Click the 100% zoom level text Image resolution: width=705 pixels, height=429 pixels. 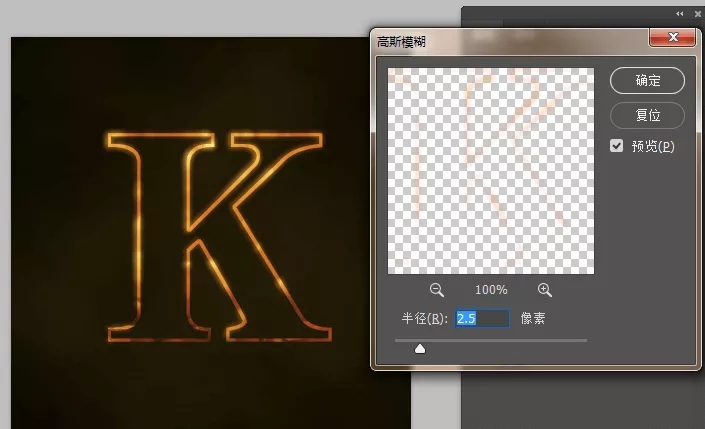[x=491, y=290]
